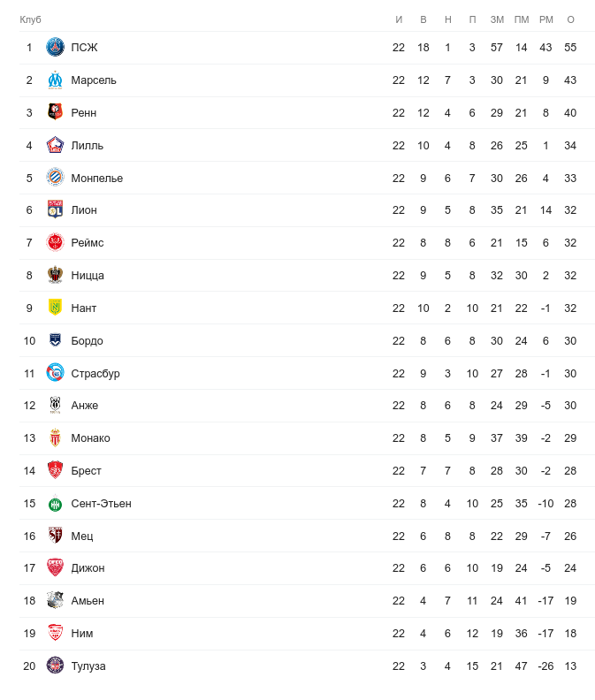Image resolution: width=595 pixels, height=700 pixels.
Task: Click the Monaco club crest
Action: point(55,438)
